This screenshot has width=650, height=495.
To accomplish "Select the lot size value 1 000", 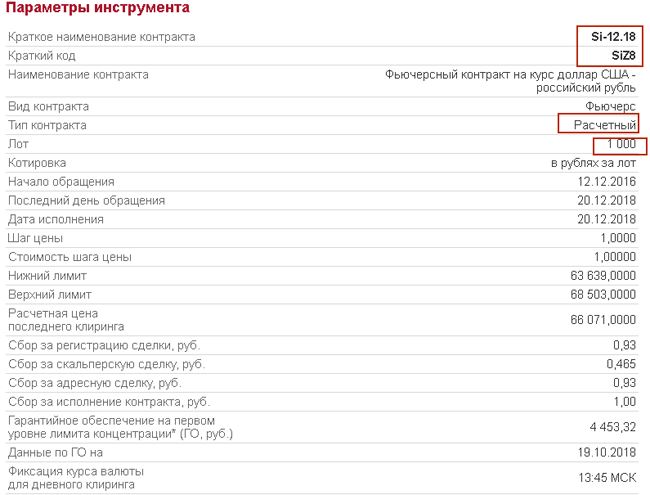I will (621, 144).
